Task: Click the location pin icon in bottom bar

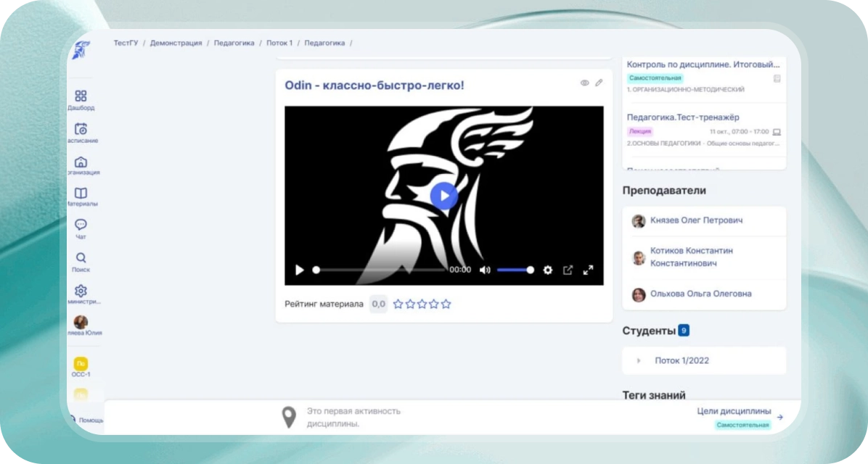Action: point(289,418)
